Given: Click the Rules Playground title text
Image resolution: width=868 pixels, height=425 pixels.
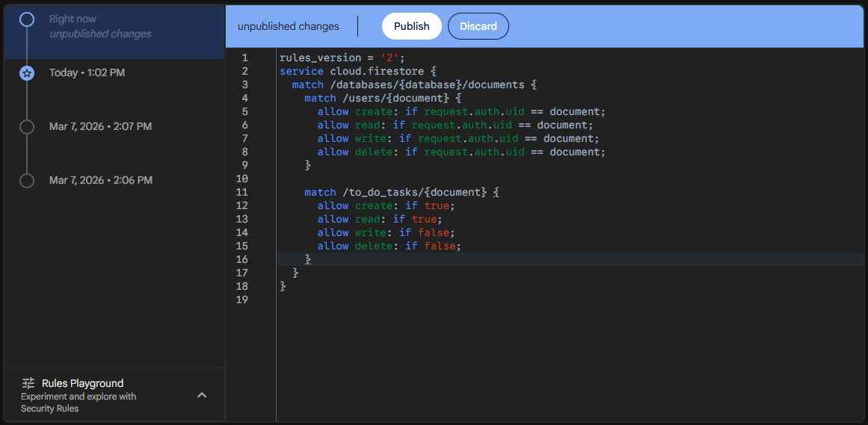Looking at the screenshot, I should point(82,383).
